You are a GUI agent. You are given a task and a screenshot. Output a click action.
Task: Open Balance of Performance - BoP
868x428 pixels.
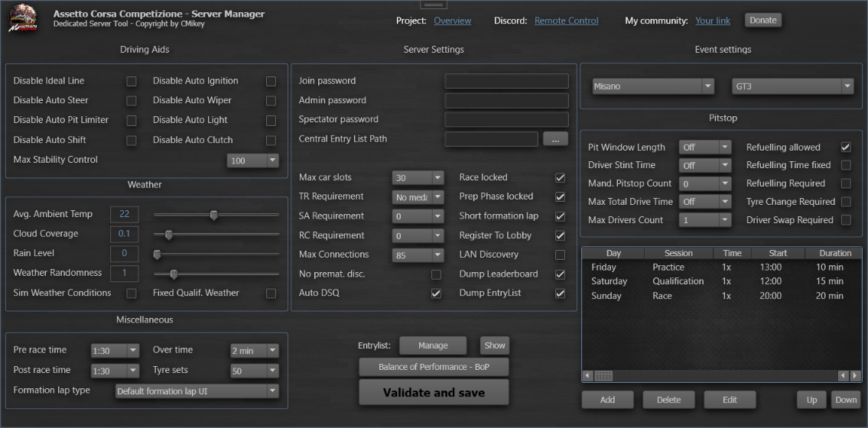(434, 367)
